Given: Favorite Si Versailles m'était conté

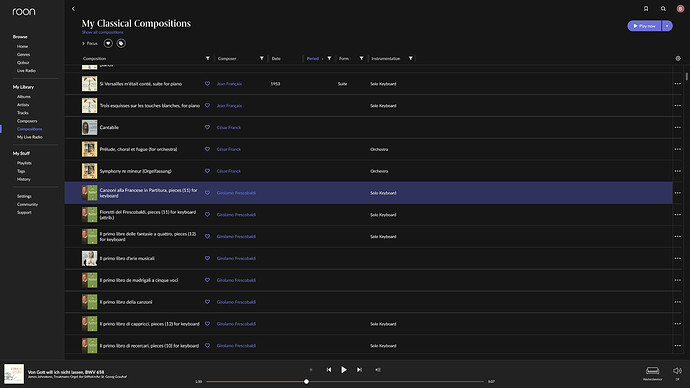Looking at the screenshot, I should [207, 84].
